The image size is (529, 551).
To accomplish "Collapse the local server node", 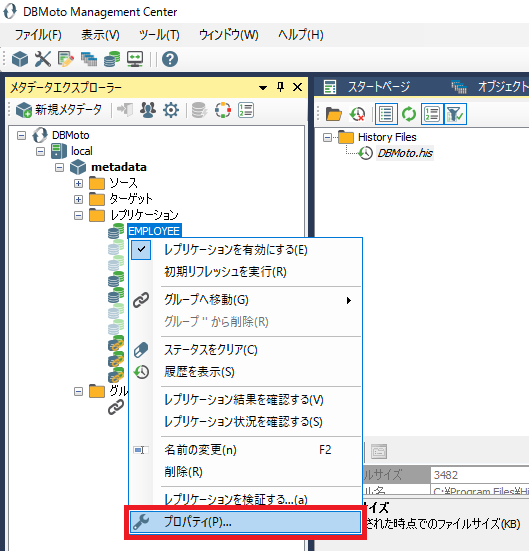I will [x=40, y=151].
